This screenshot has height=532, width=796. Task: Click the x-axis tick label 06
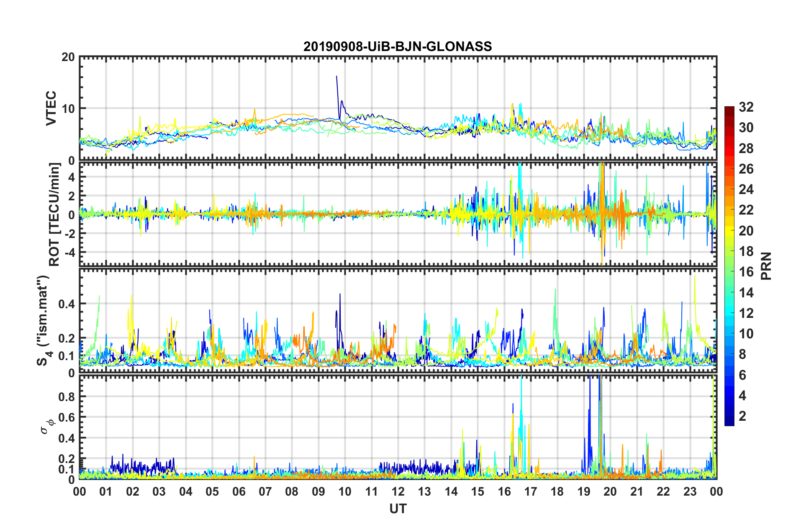(x=239, y=491)
